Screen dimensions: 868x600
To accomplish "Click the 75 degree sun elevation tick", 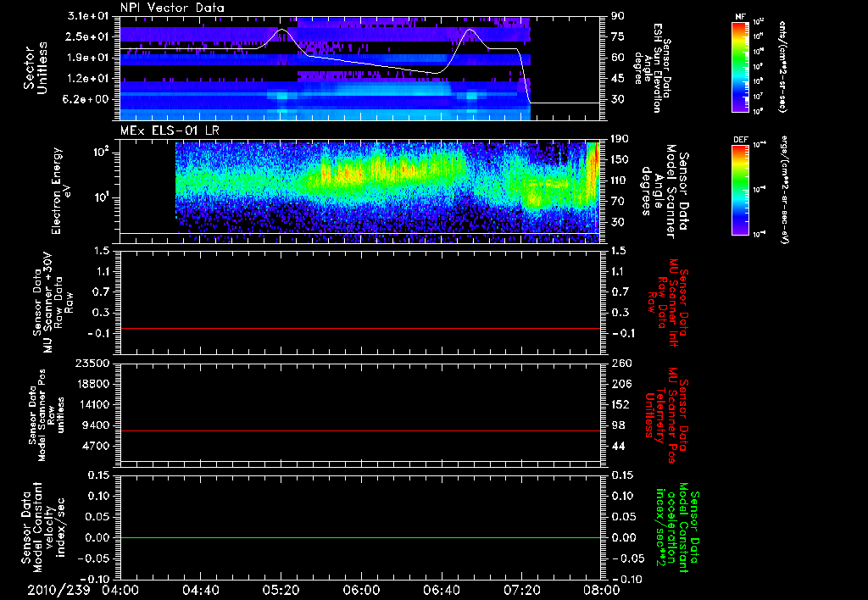I will [x=618, y=36].
